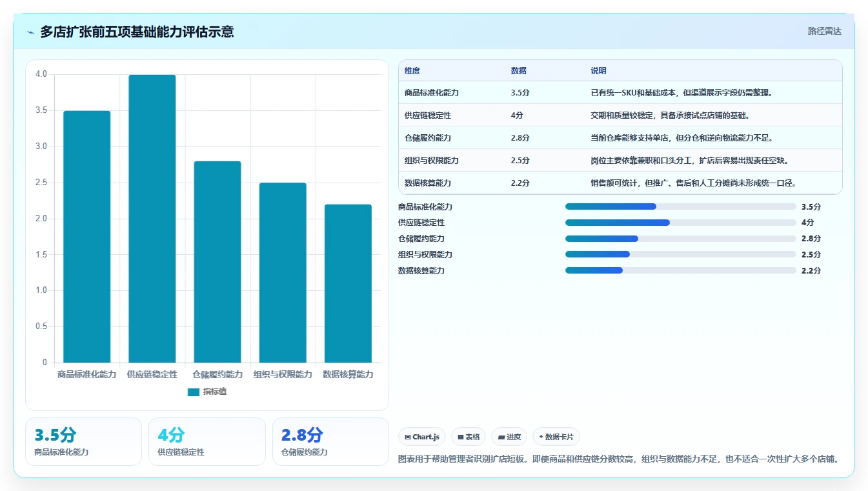
Task: Click the 4分 value in table
Action: (517, 115)
